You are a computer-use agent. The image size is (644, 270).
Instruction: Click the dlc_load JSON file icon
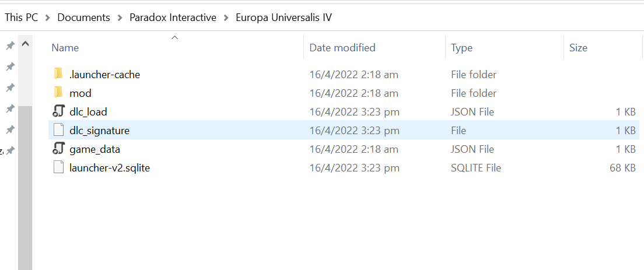click(59, 111)
